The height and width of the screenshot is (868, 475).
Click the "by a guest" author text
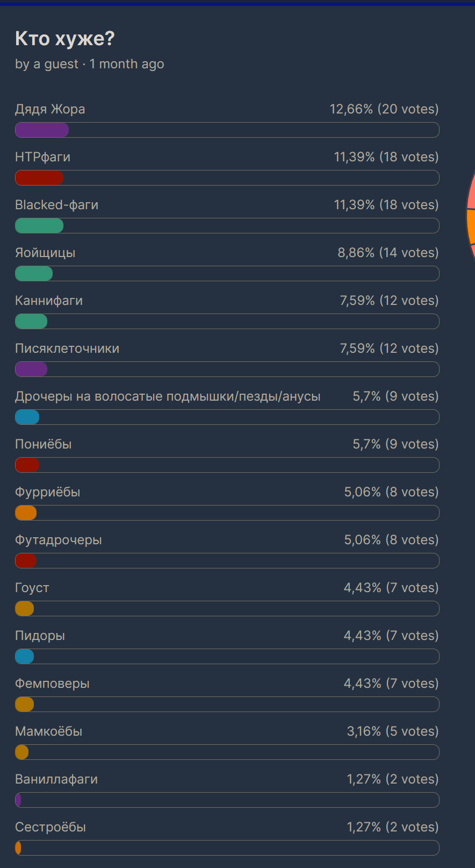pyautogui.click(x=47, y=64)
